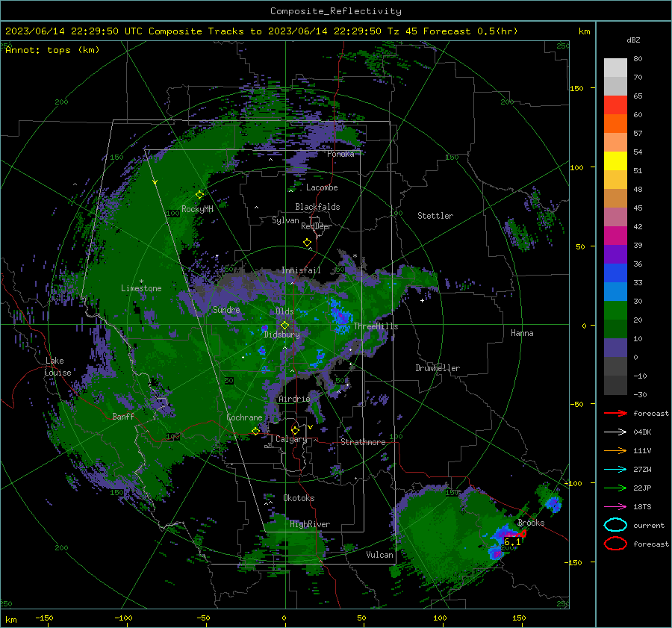Click the Banff map label

(x=123, y=416)
